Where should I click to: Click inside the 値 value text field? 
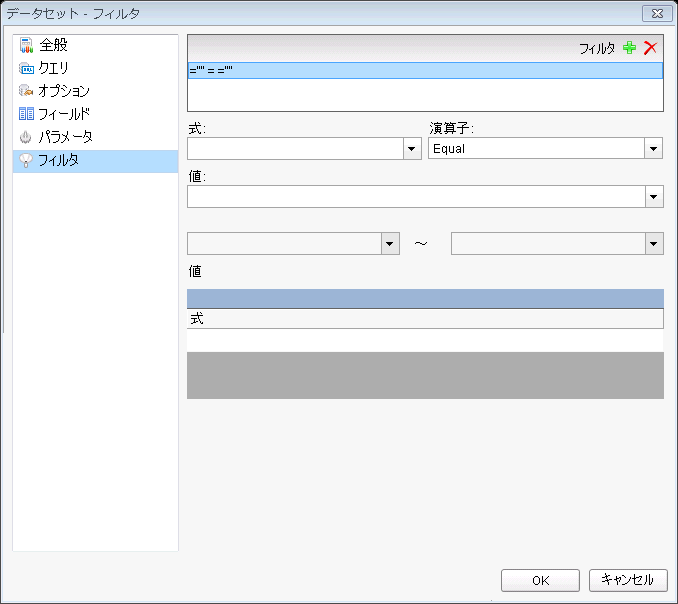point(415,197)
